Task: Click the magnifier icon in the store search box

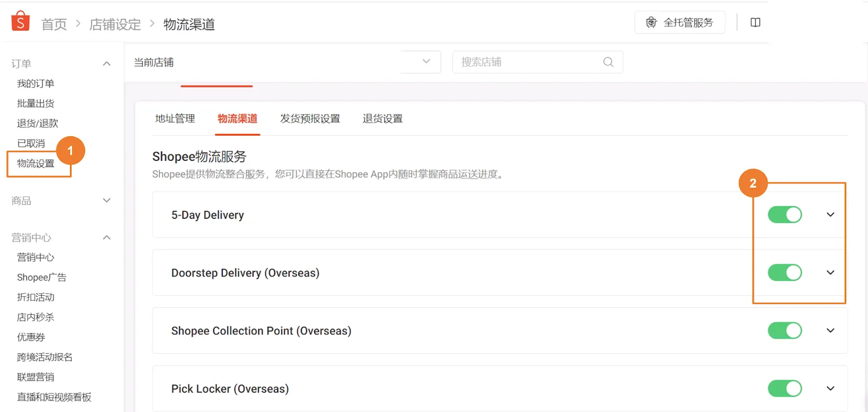Action: (x=608, y=62)
